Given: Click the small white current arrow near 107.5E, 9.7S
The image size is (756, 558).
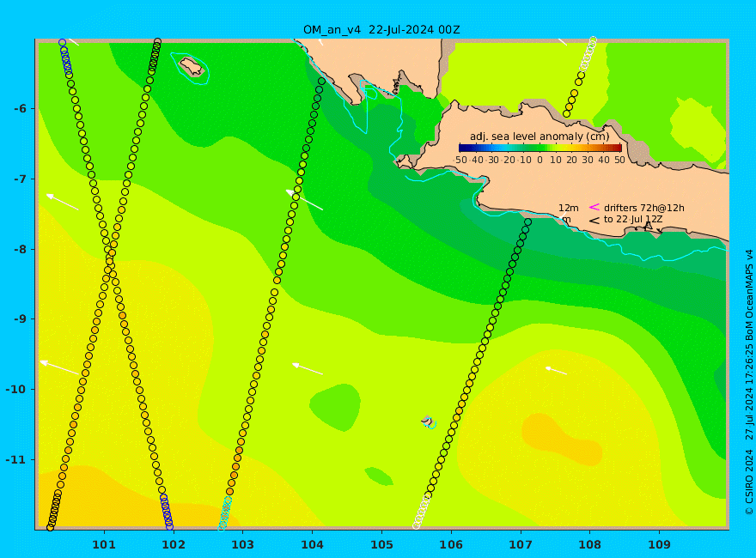Looking at the screenshot, I should (x=556, y=371).
